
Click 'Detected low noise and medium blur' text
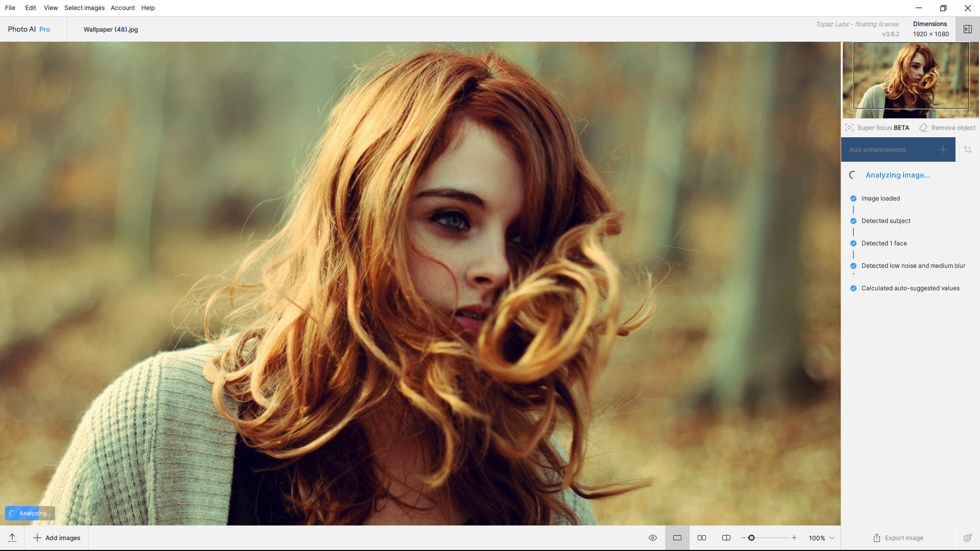(913, 266)
